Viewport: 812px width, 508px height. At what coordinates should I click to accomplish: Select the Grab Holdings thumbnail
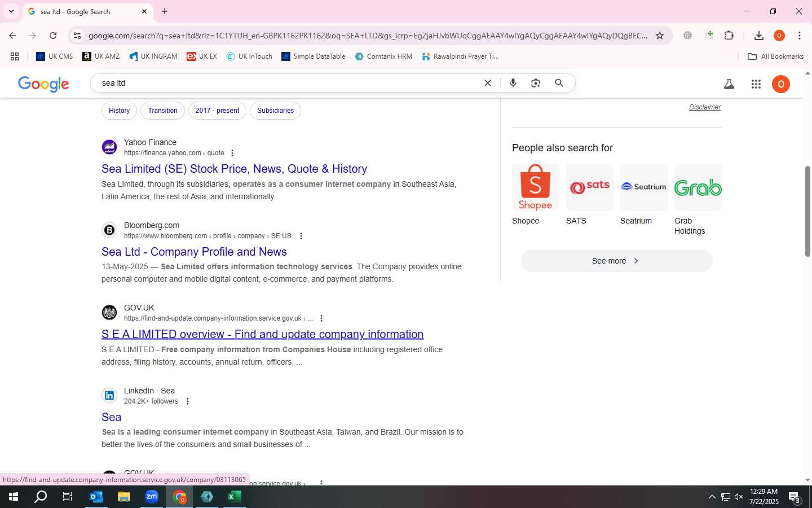[698, 187]
